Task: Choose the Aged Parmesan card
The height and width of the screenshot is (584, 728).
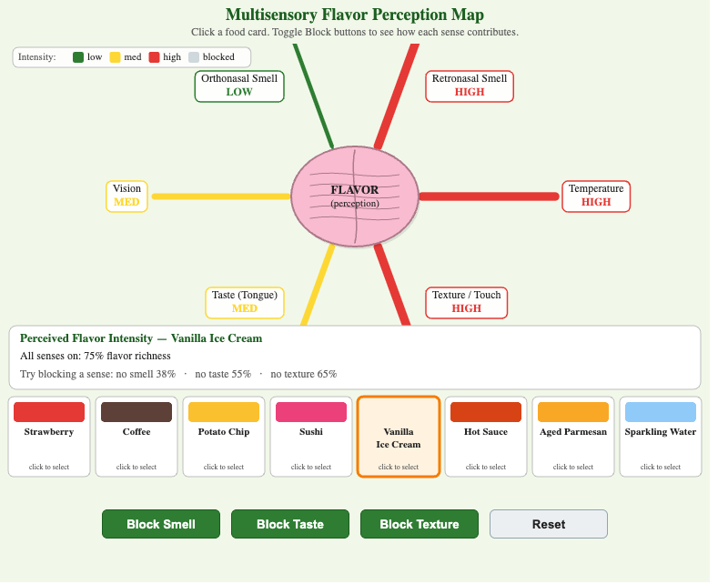Action: (x=573, y=437)
